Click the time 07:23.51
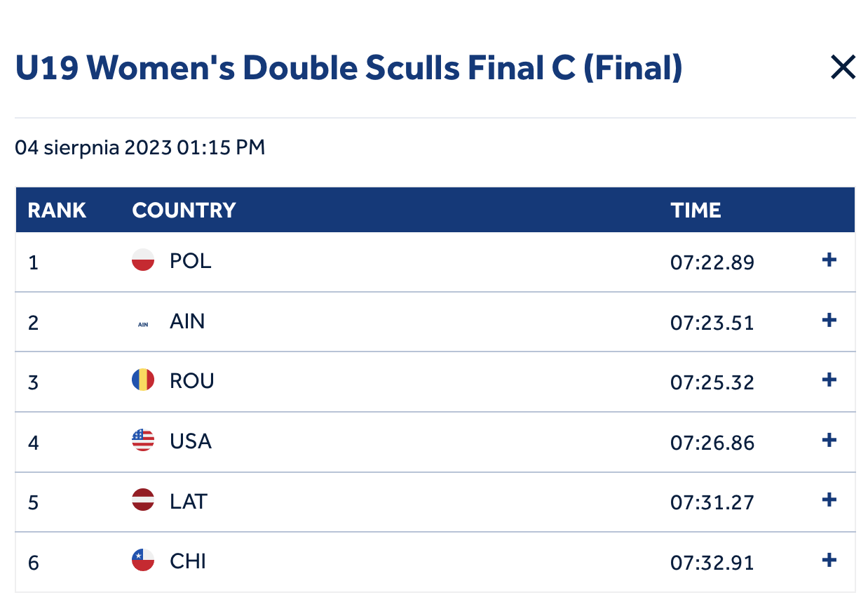 712,323
